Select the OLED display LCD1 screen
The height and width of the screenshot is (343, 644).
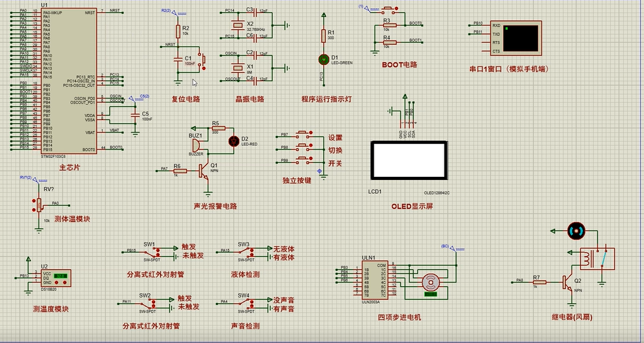tap(409, 160)
